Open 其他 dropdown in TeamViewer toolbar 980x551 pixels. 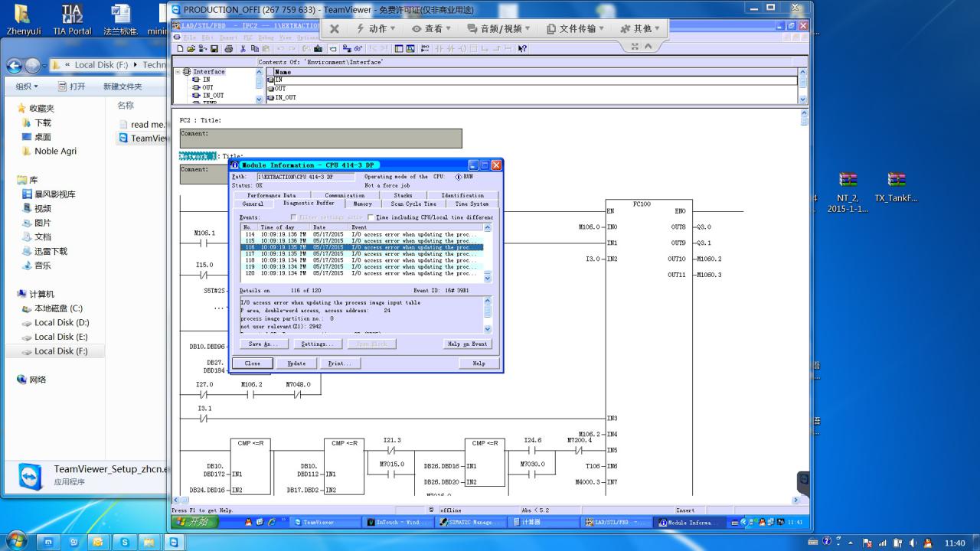[x=640, y=28]
